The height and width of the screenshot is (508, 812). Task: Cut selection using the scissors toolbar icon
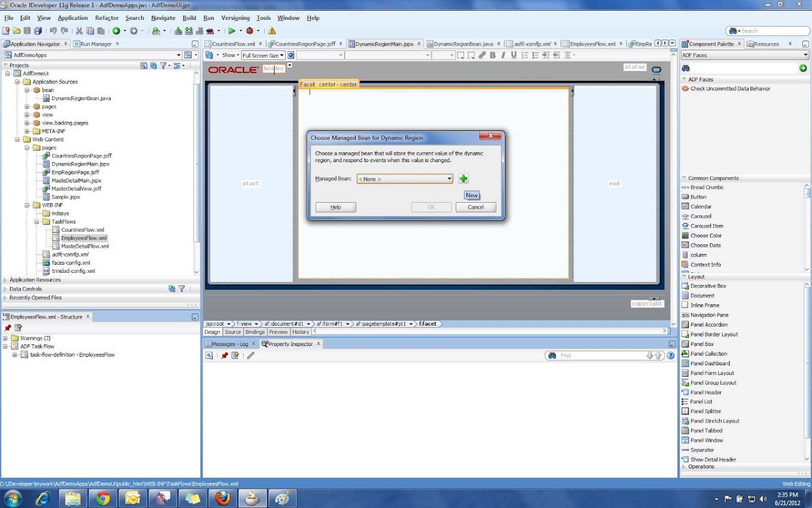tap(79, 30)
